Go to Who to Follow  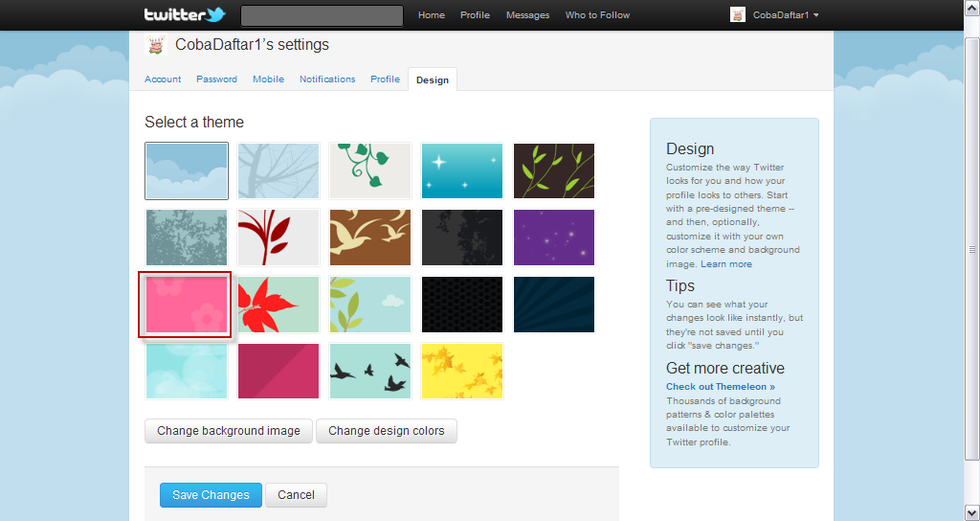(x=597, y=15)
